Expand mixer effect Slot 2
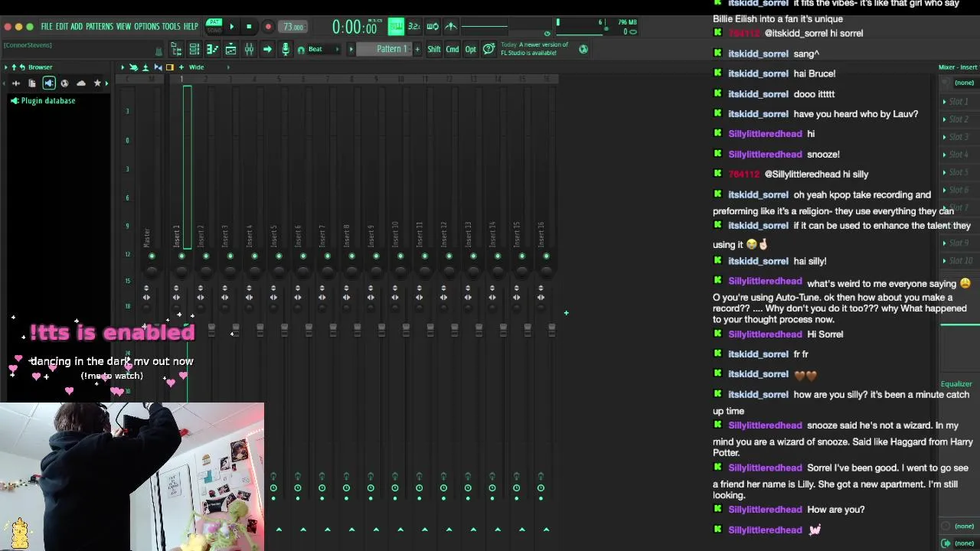980x551 pixels. click(x=945, y=119)
